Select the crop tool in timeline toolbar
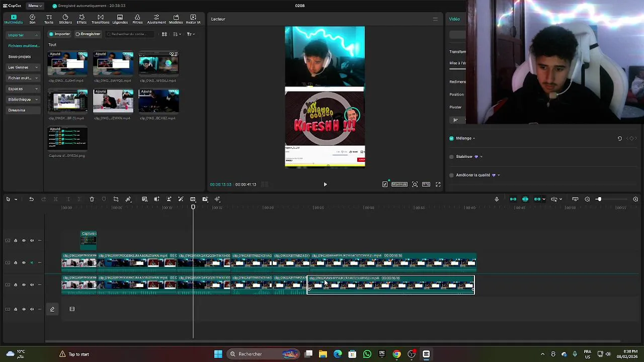Screen dimensions: 644x362 pos(116,200)
